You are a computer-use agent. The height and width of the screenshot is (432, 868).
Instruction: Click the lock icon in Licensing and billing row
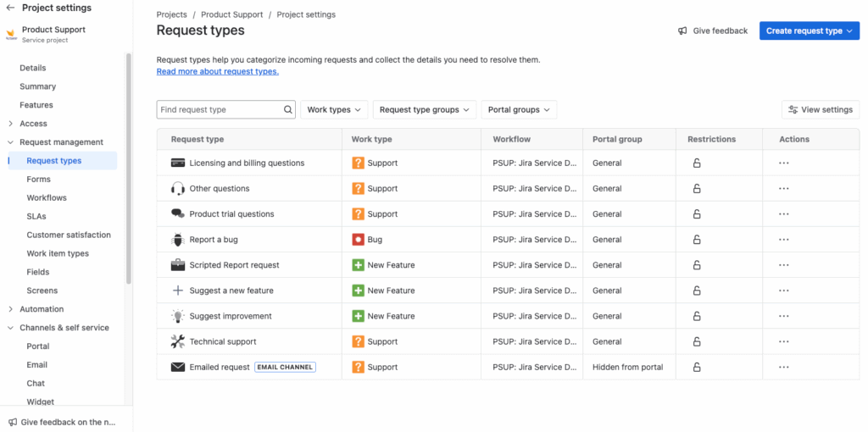pyautogui.click(x=697, y=163)
